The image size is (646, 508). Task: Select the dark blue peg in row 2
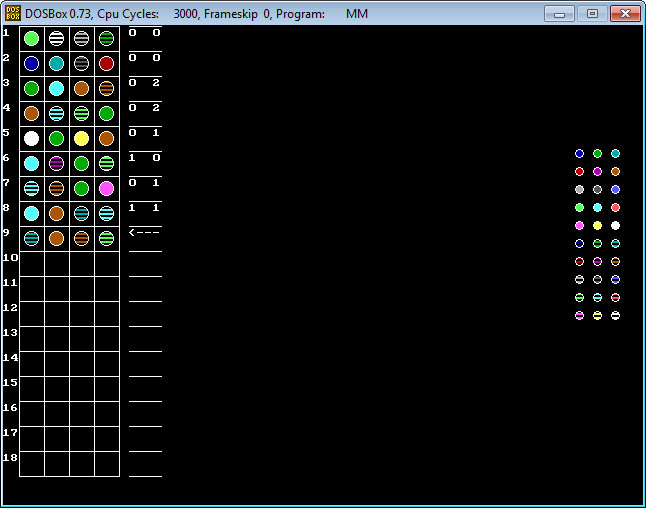coord(32,63)
